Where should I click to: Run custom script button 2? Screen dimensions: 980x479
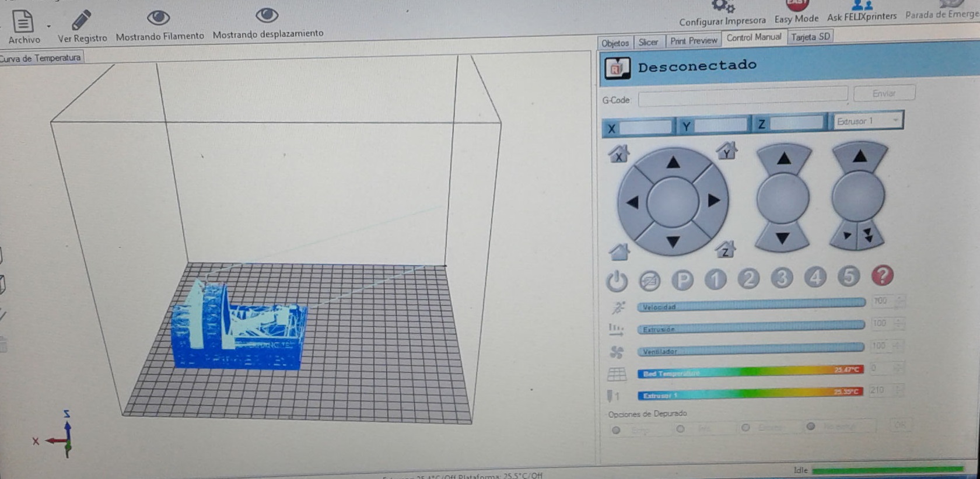click(748, 279)
